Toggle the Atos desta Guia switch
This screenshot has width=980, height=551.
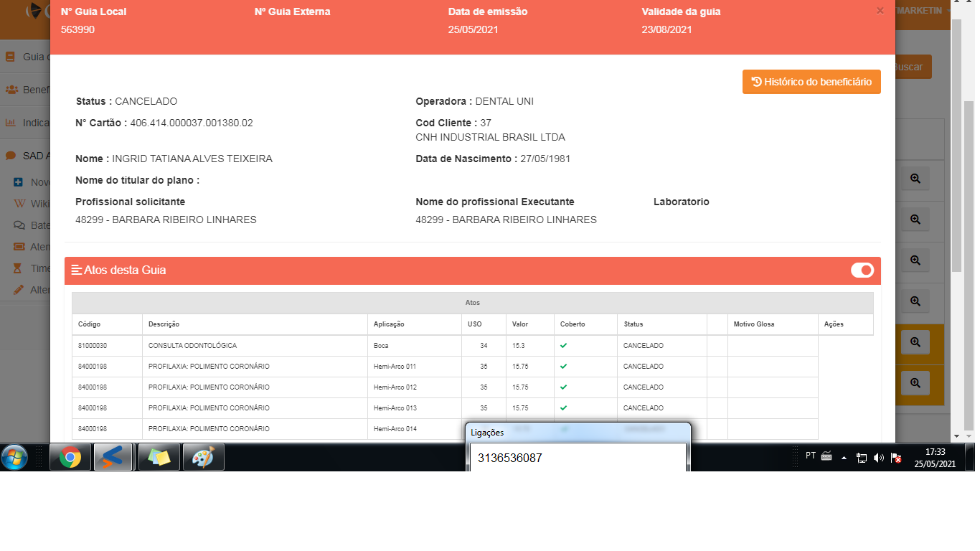[x=862, y=270]
